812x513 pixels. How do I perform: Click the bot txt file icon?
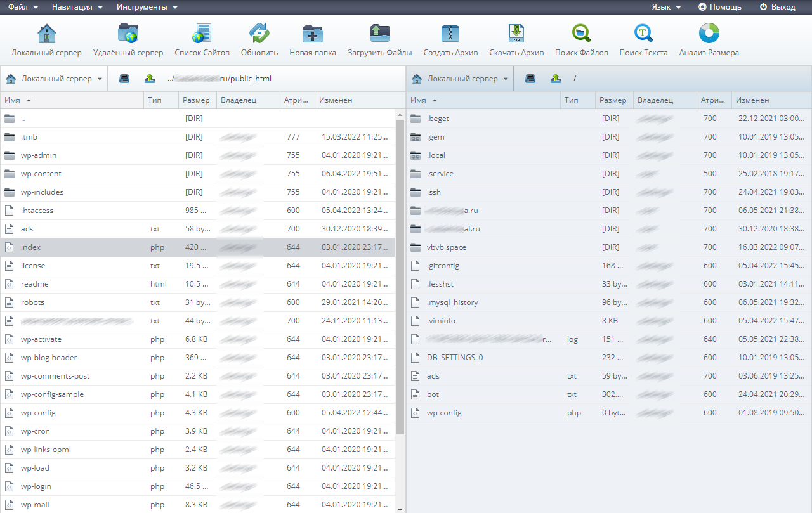click(416, 394)
